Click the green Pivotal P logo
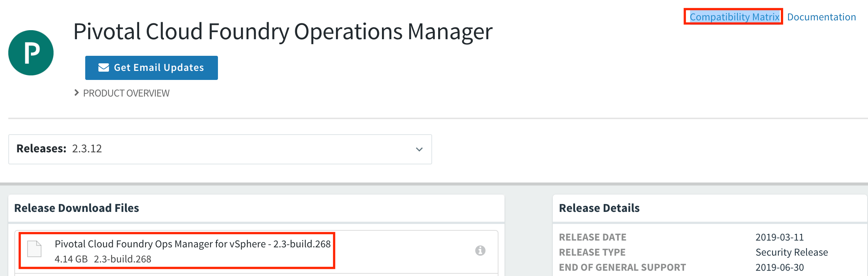This screenshot has width=868, height=276. (x=31, y=53)
